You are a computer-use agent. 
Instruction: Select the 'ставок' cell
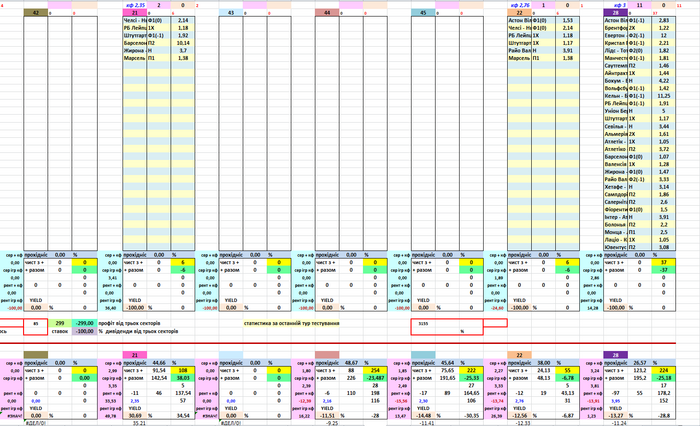coord(60,331)
